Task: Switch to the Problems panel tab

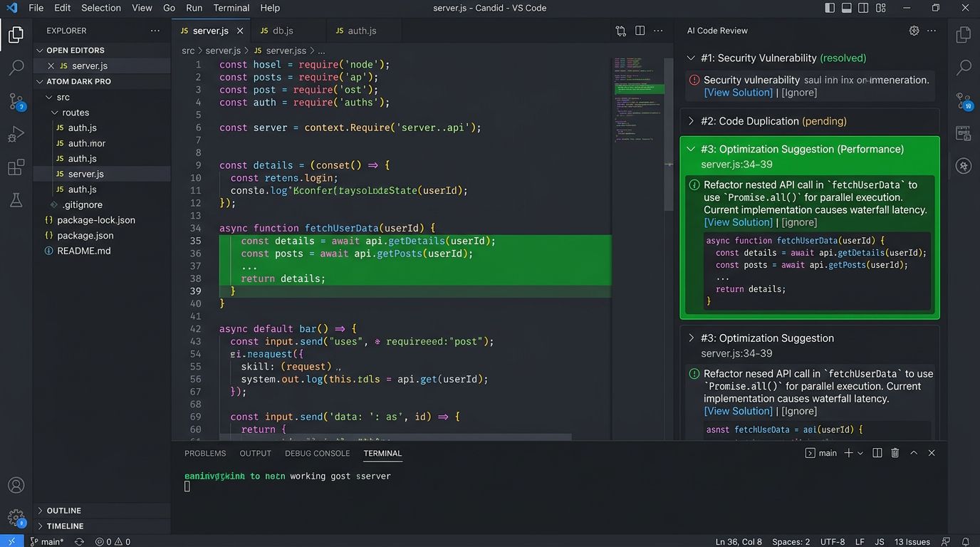Action: pos(205,453)
